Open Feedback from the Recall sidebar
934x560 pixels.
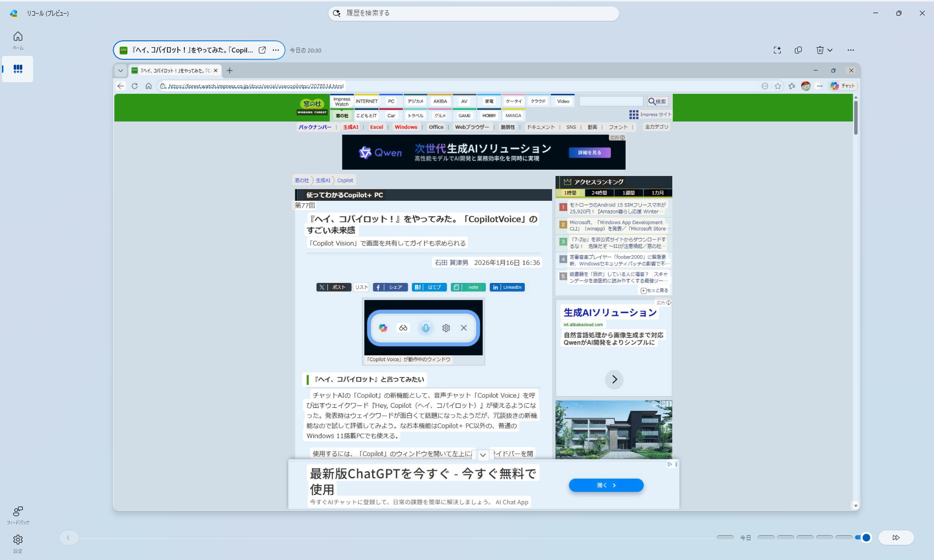coord(18,516)
